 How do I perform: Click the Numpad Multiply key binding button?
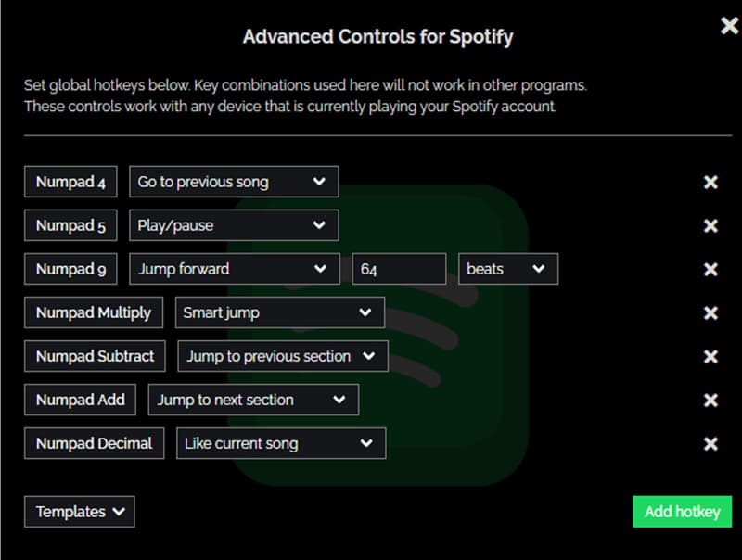coord(93,312)
